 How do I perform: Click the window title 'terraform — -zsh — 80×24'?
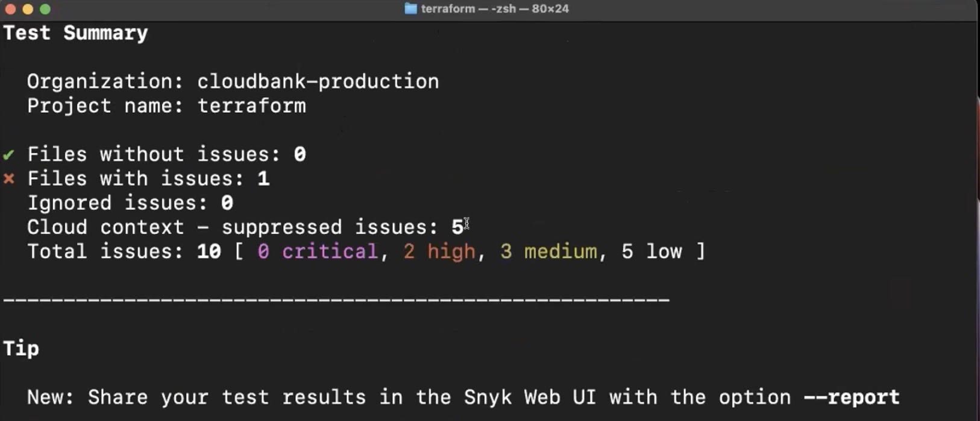click(495, 8)
